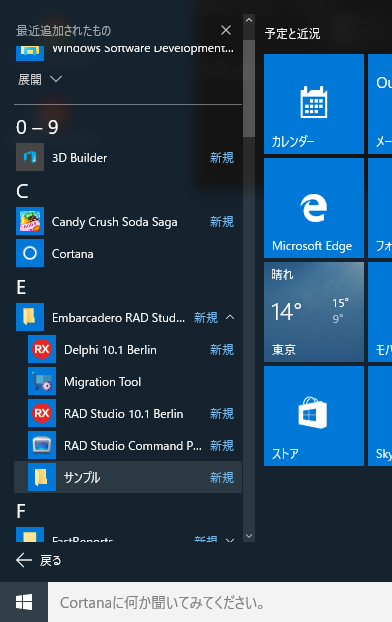Go back with the 戻る button
This screenshot has height=622, width=392.
[x=38, y=560]
